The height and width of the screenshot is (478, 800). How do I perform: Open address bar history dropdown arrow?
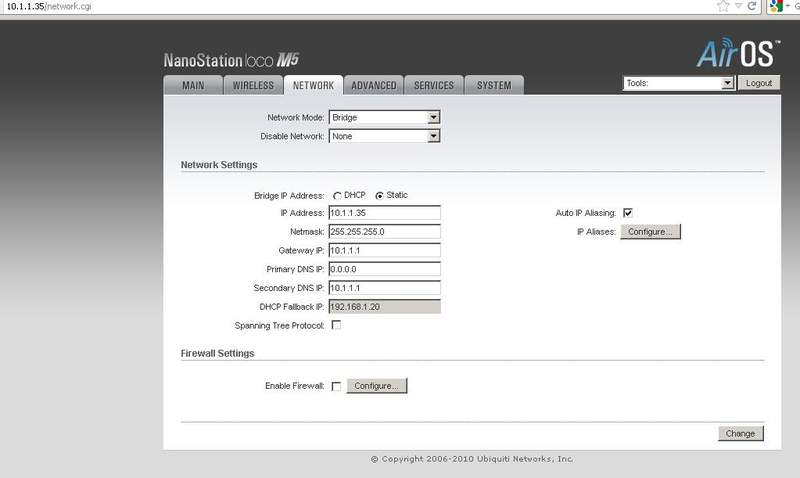pyautogui.click(x=738, y=6)
